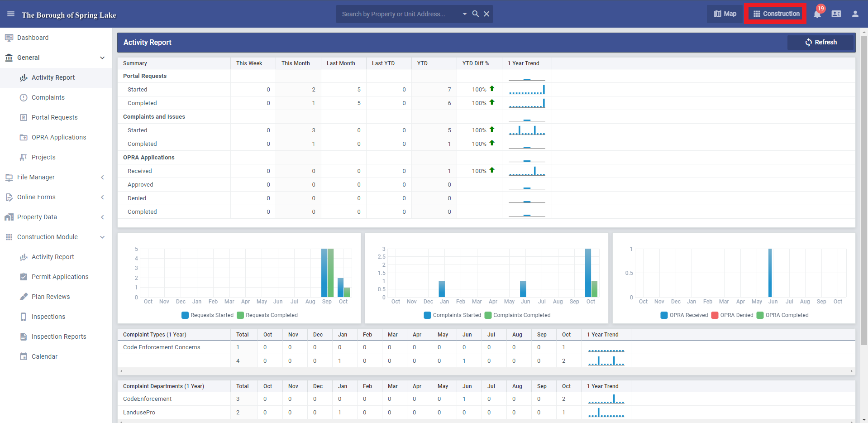
Task: Collapse the General section chevron
Action: click(x=102, y=58)
